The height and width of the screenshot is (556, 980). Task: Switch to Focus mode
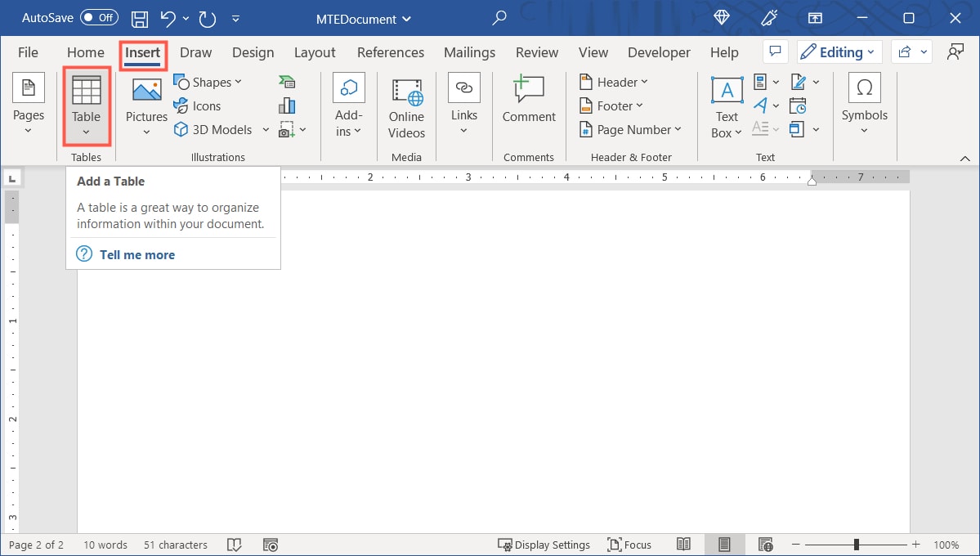(x=629, y=544)
